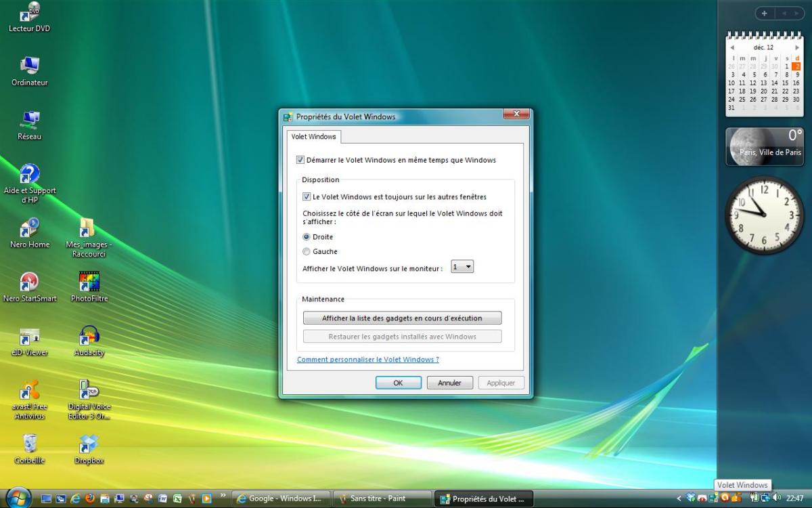Image resolution: width=812 pixels, height=508 pixels.
Task: Uncheck Démarrer le Volet Windows en même temps
Action: click(300, 161)
